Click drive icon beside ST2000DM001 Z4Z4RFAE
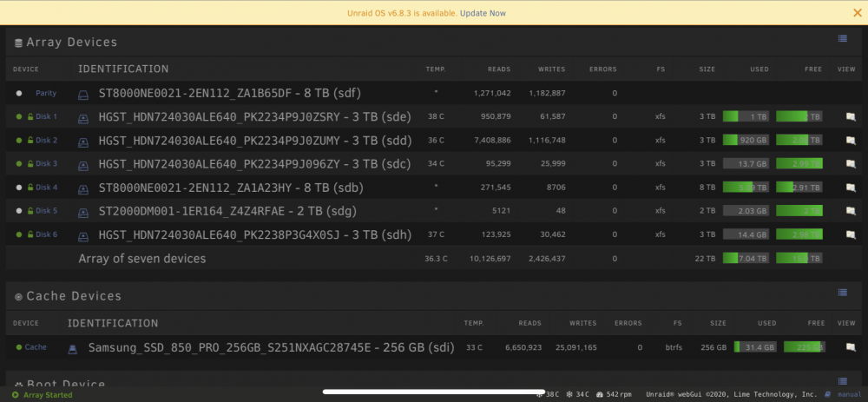Image resolution: width=868 pixels, height=402 pixels. tap(83, 213)
